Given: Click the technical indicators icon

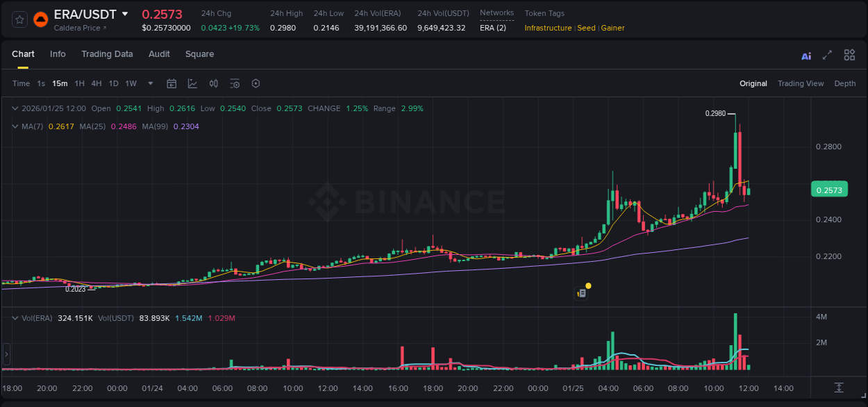Looking at the screenshot, I should (x=213, y=83).
